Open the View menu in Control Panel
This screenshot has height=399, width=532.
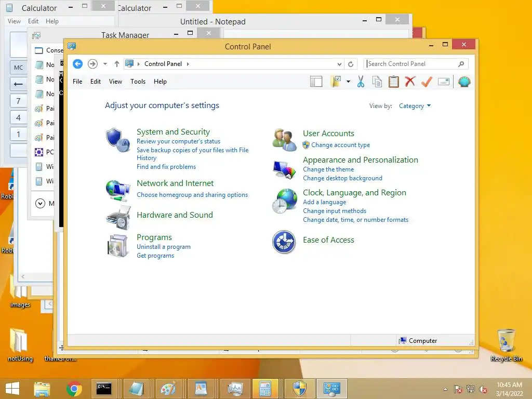(115, 82)
